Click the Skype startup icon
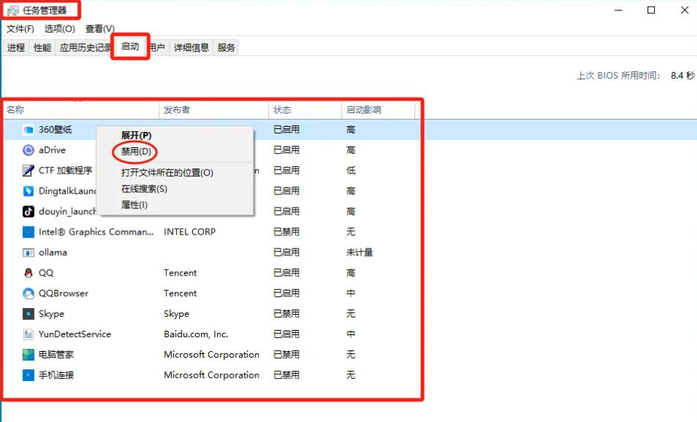The height and width of the screenshot is (422, 697). [x=28, y=314]
